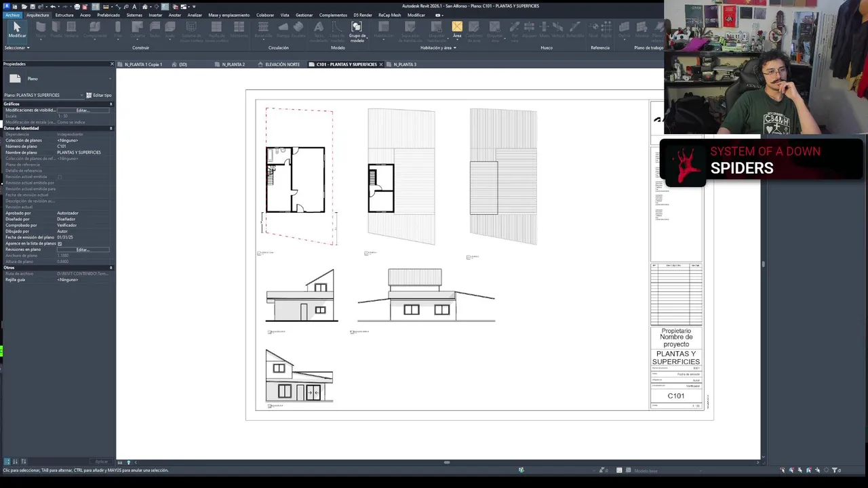Collapse the Otros properties section
The height and width of the screenshot is (488, 868).
point(111,268)
